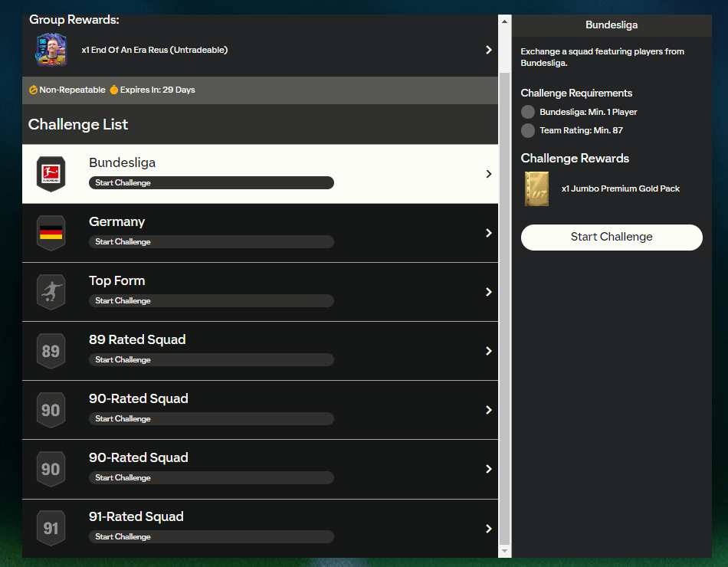Click the Jumbo Premium Gold Pack icon
The width and height of the screenshot is (728, 567).
pyautogui.click(x=536, y=188)
